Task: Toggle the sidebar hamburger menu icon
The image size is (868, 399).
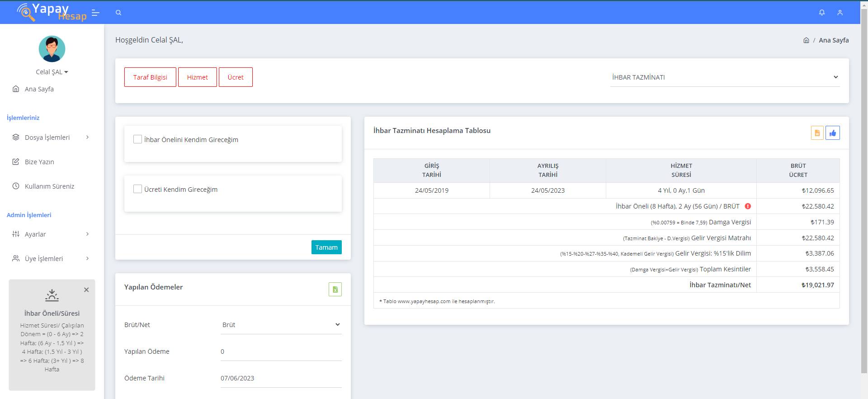Action: pyautogui.click(x=95, y=13)
